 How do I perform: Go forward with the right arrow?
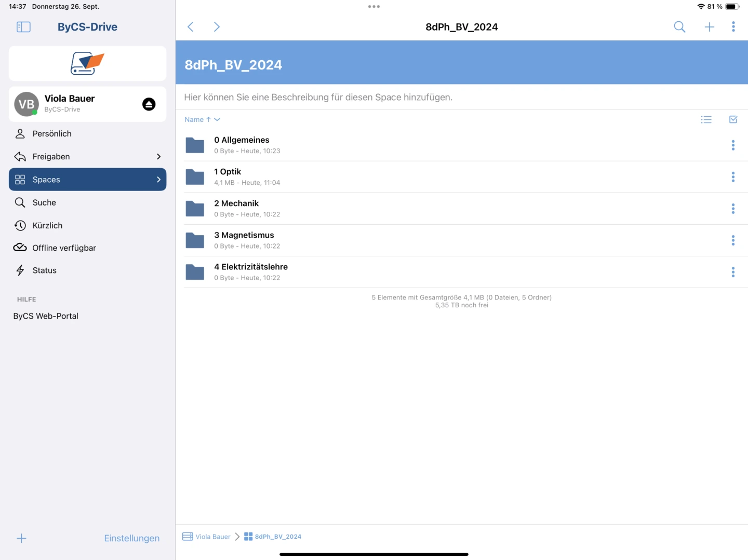point(217,27)
